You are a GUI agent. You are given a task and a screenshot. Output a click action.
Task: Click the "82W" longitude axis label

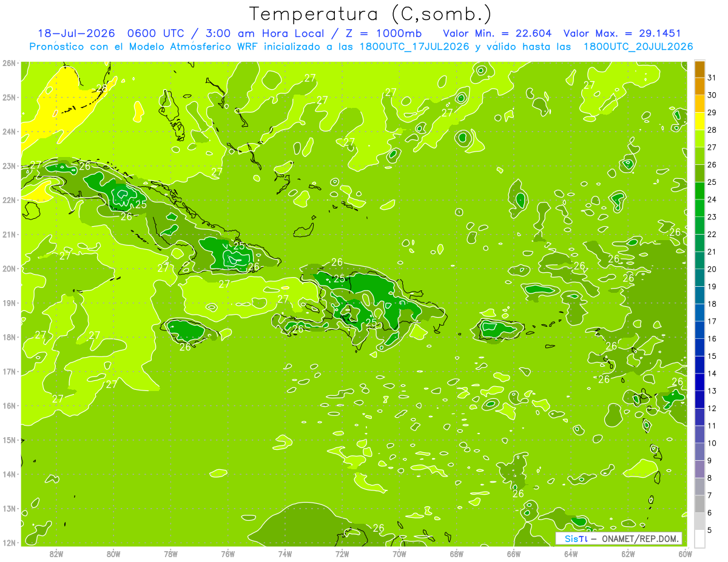[56, 554]
